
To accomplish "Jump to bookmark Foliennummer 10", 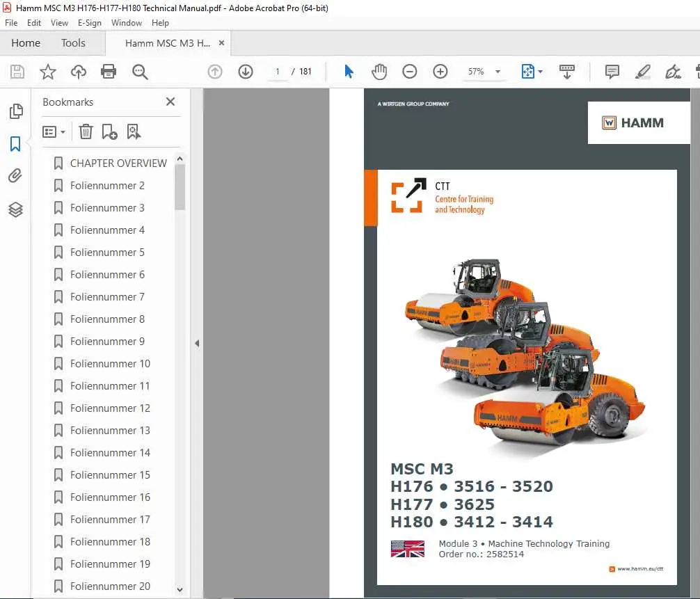I will pyautogui.click(x=110, y=364).
